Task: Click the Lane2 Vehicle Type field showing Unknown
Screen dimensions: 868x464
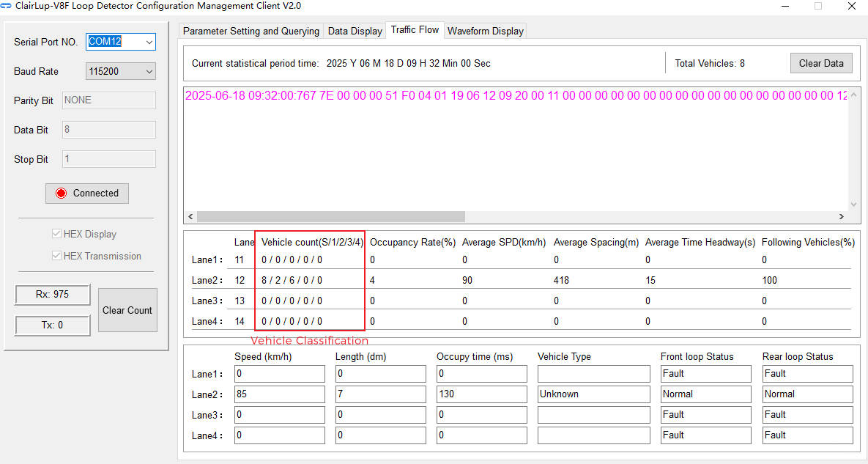Action: click(x=594, y=394)
